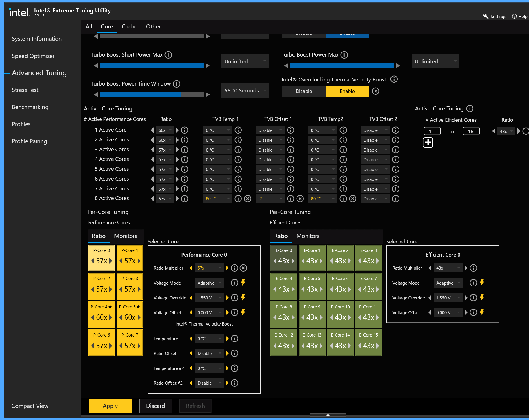
Task: Switch to the Cache tab
Action: pos(130,26)
